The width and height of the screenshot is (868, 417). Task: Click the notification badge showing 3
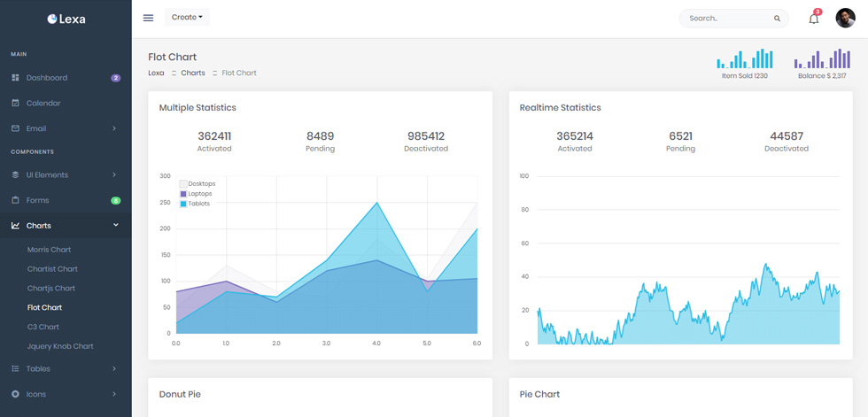pyautogui.click(x=818, y=12)
